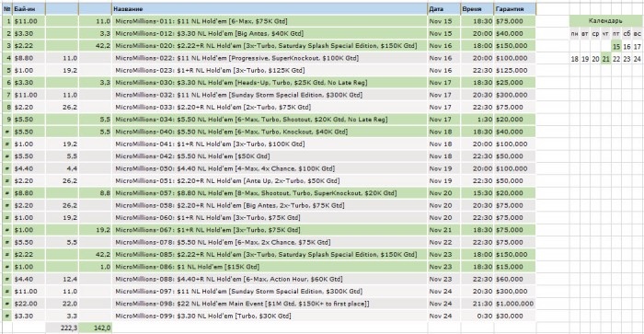Click the $125,000 guarantee cell
The image size is (644, 334).
(515, 70)
